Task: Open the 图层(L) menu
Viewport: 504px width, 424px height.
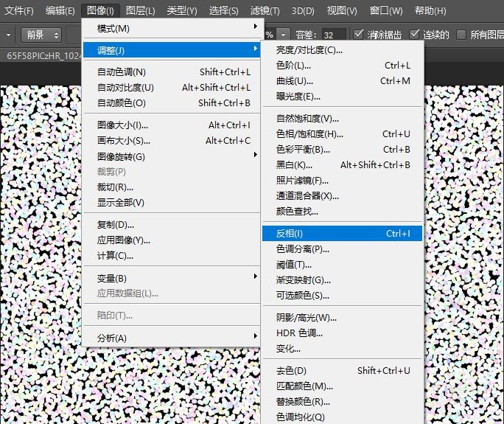Action: click(x=141, y=10)
